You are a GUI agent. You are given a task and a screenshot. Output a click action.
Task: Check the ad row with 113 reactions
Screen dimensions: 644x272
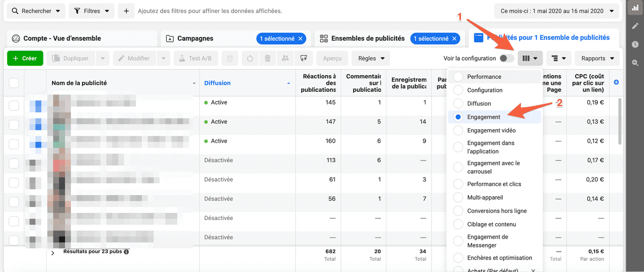(x=14, y=163)
